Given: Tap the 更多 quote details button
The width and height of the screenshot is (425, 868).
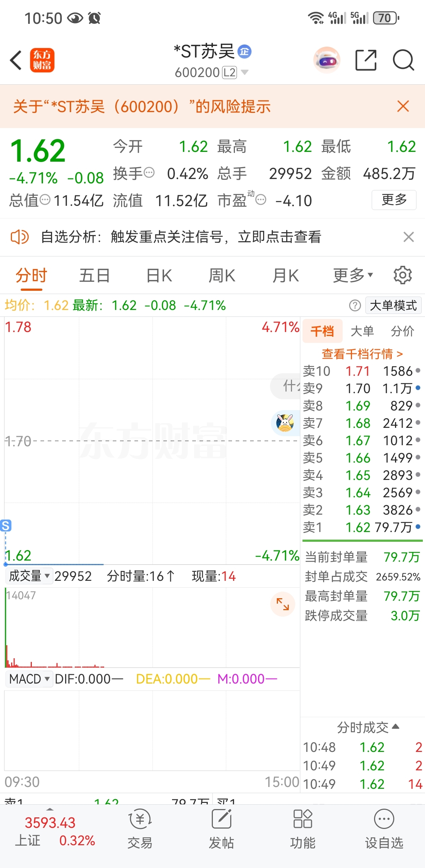Looking at the screenshot, I should (x=394, y=200).
